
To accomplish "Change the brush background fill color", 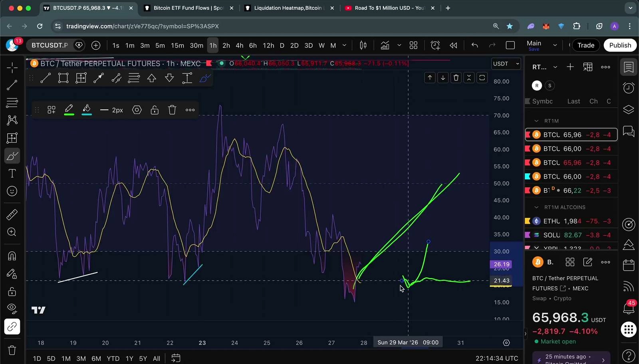I will [x=87, y=110].
